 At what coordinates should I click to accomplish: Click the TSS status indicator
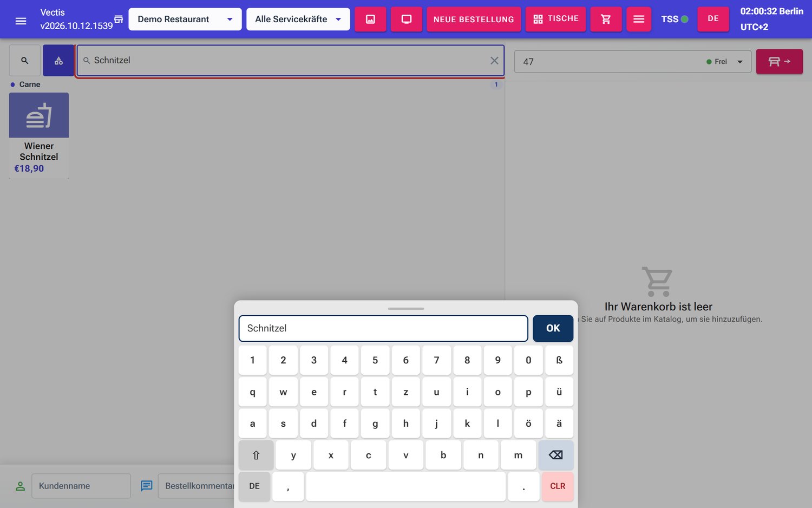point(675,19)
